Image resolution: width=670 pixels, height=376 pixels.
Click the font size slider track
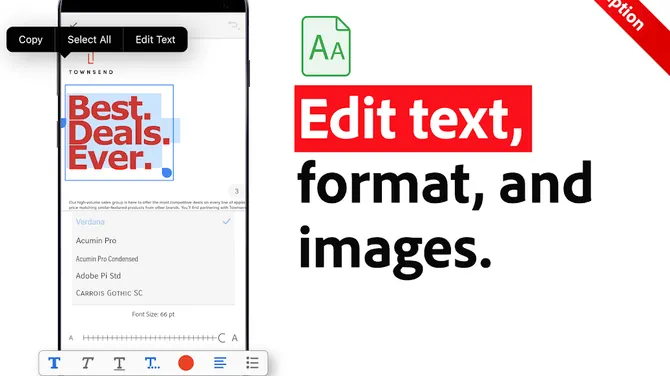coord(150,338)
